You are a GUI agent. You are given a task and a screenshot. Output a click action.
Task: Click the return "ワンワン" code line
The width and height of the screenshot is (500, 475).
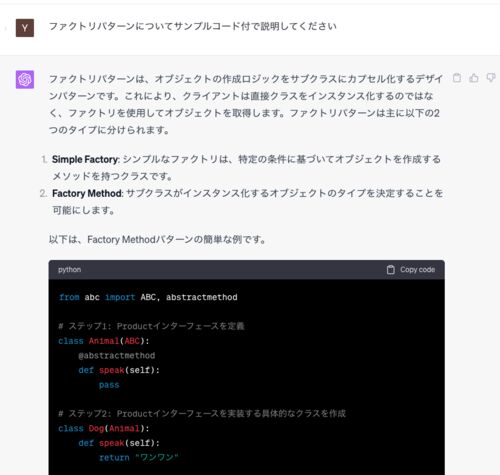tap(139, 457)
